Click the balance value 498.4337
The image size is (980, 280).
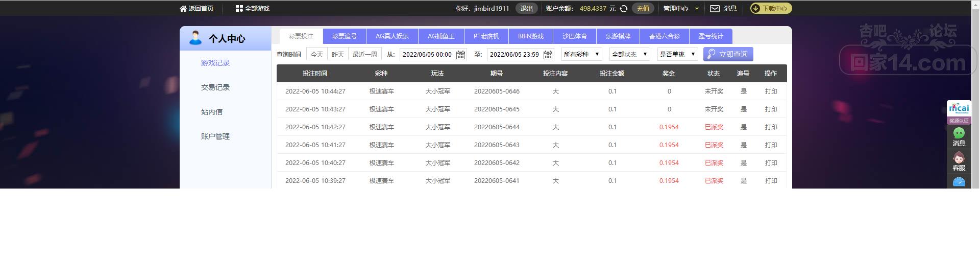[x=593, y=9]
